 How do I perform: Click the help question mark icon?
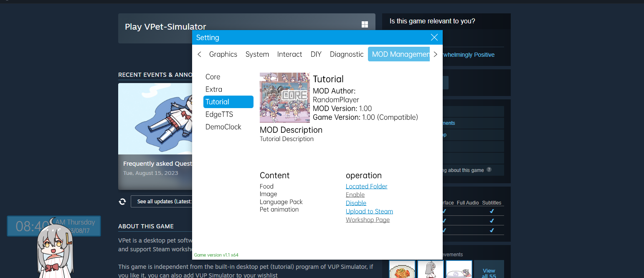(489, 170)
